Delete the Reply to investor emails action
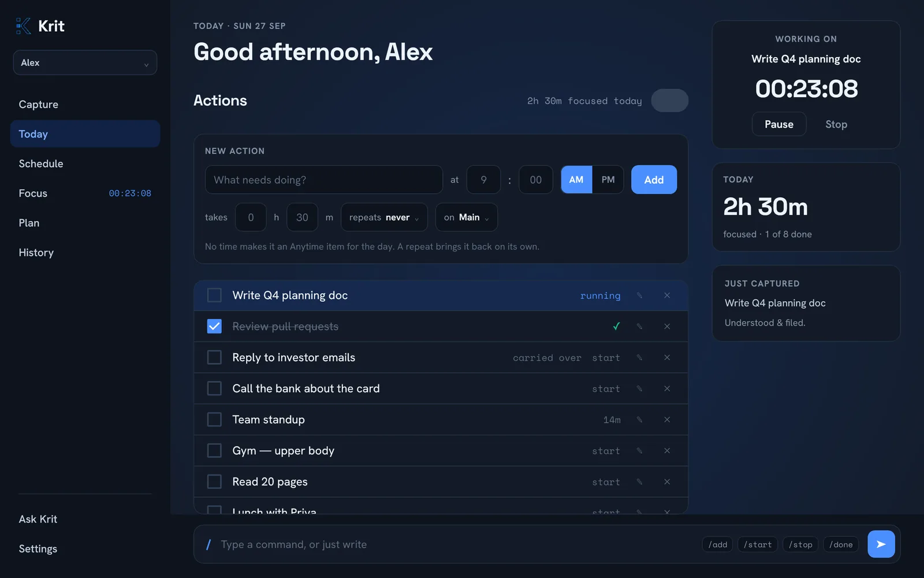Image resolution: width=924 pixels, height=578 pixels. [x=667, y=357]
